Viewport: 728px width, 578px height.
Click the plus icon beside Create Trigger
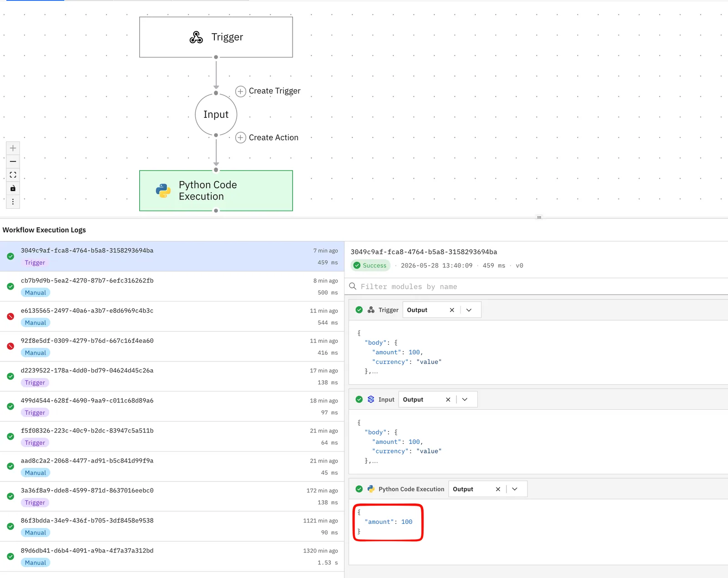point(241,91)
